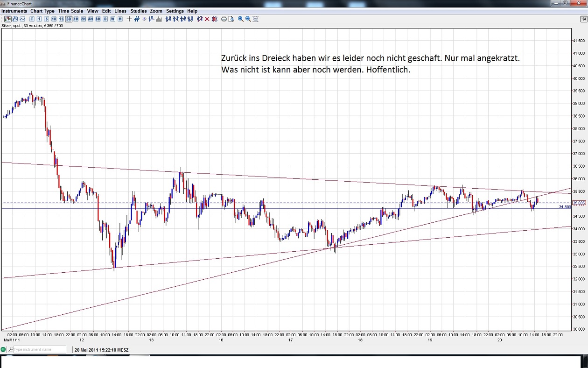The height and width of the screenshot is (368, 588).
Task: Switch to monthly (M) time scale
Action: point(120,19)
